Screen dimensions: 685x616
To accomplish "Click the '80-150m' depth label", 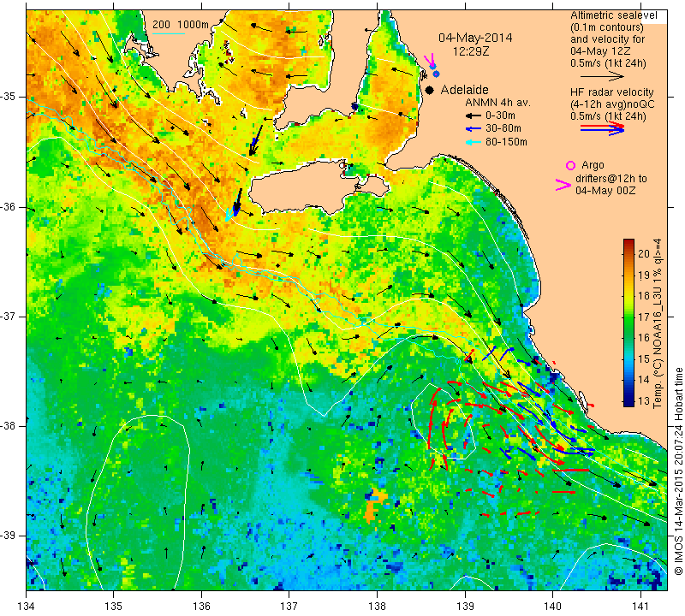I will pyautogui.click(x=506, y=142).
